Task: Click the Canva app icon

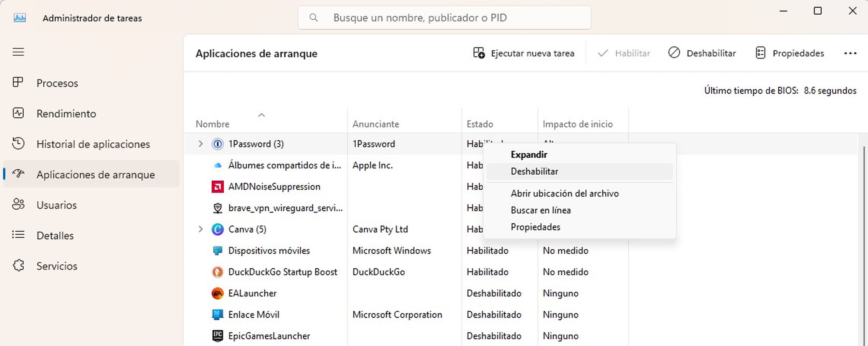Action: [217, 229]
